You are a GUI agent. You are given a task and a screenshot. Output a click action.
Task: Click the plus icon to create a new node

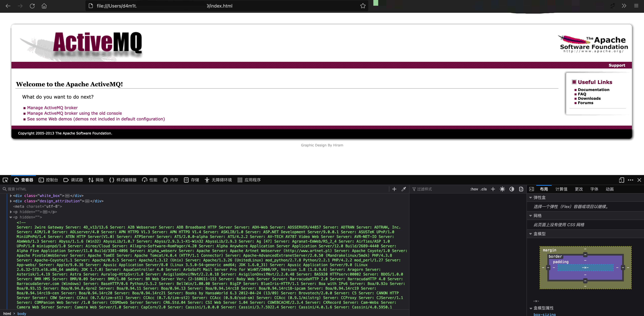point(394,189)
